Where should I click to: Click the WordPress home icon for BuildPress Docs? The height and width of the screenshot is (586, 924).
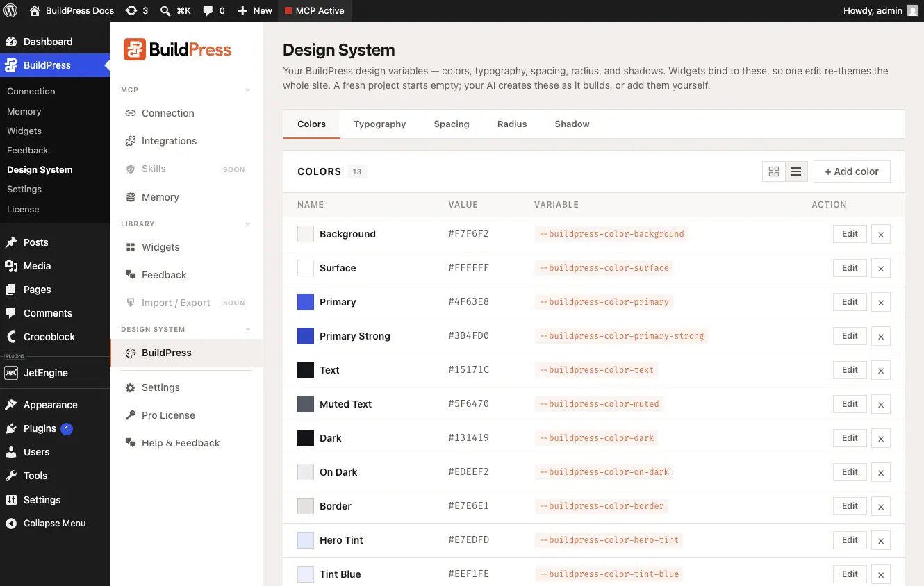[35, 10]
